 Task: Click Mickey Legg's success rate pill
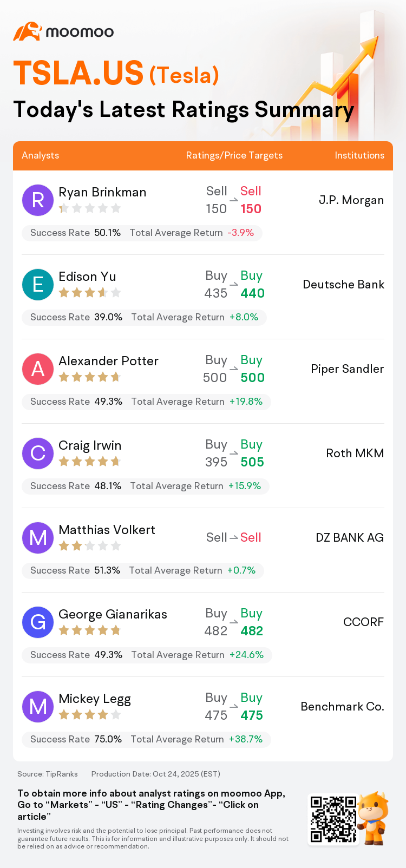click(x=146, y=739)
